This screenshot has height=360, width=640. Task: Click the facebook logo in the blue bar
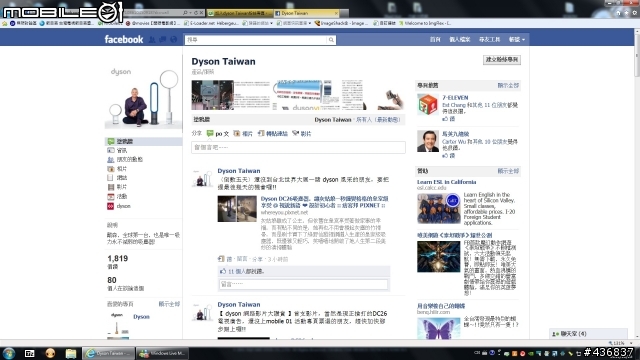click(124, 40)
